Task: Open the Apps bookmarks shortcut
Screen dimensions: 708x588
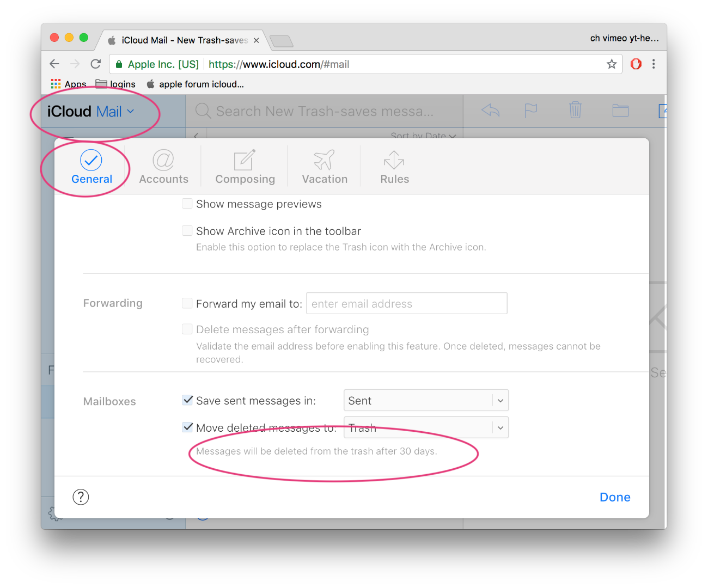Action: click(69, 84)
